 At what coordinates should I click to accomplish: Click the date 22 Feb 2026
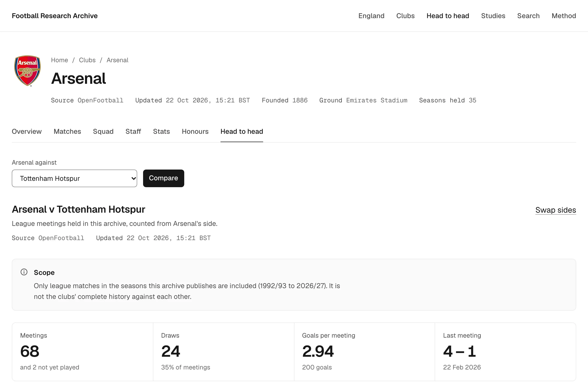click(462, 367)
